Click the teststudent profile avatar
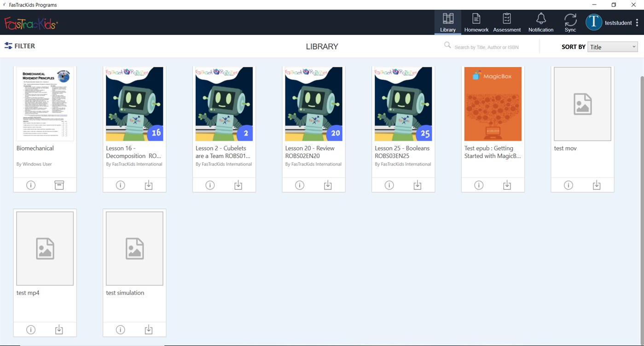644x346 pixels. (x=594, y=22)
